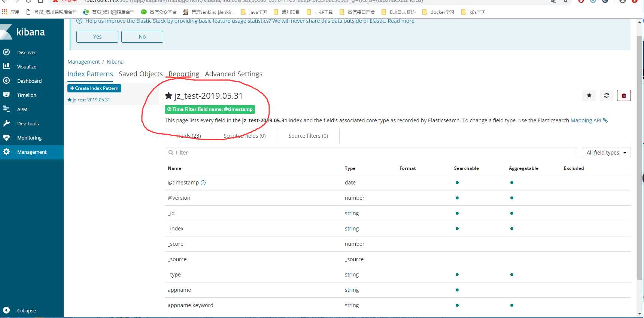644x318 pixels.
Task: Select Fields (23) tab
Action: click(x=188, y=136)
